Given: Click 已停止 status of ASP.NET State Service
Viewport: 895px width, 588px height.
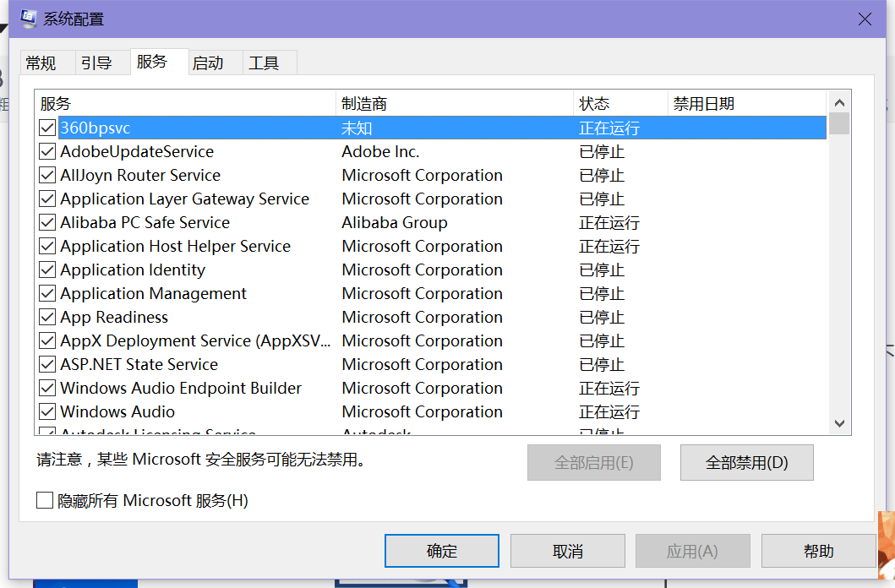Looking at the screenshot, I should point(602,364).
